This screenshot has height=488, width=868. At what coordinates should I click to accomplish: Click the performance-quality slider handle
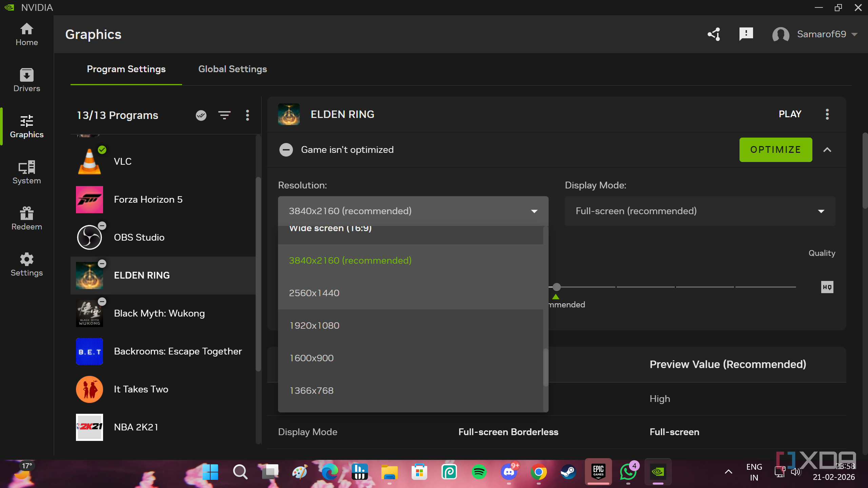[556, 287]
